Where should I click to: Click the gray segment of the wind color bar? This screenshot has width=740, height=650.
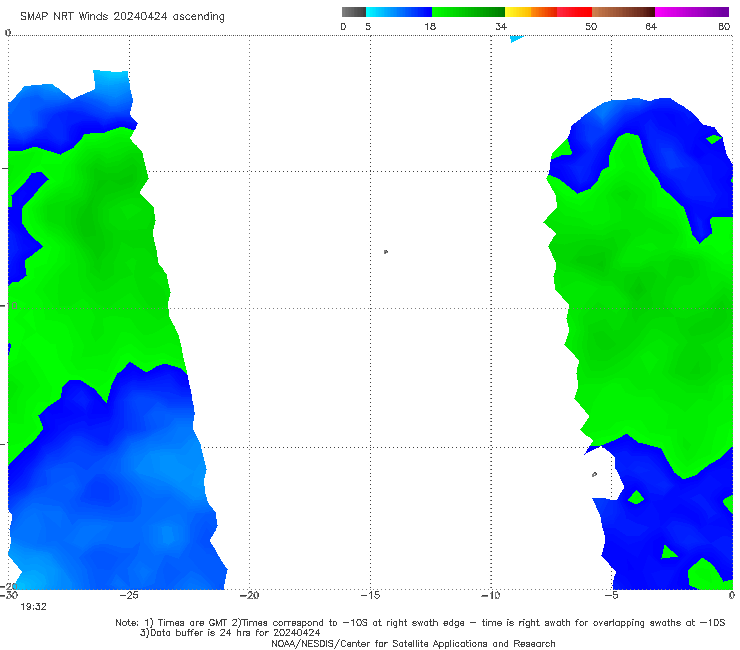pyautogui.click(x=354, y=12)
